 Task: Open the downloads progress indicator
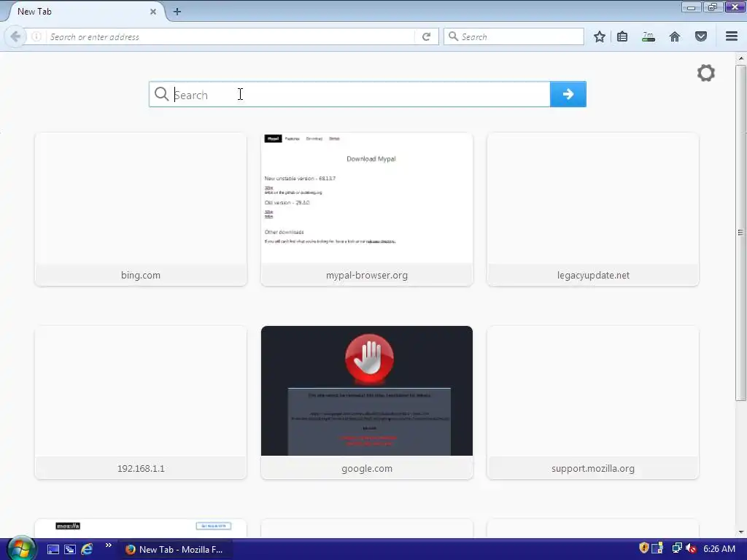point(649,36)
